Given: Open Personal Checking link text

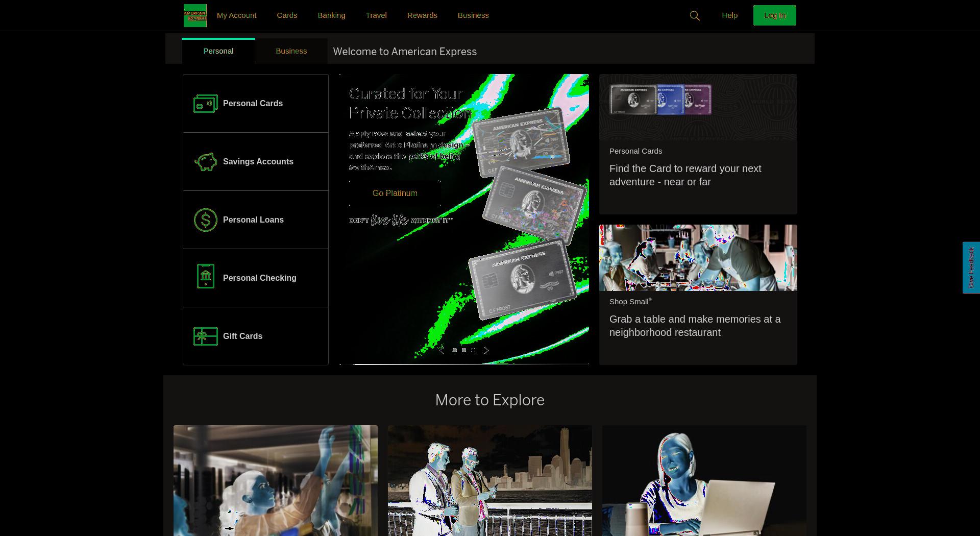Looking at the screenshot, I should tap(259, 278).
